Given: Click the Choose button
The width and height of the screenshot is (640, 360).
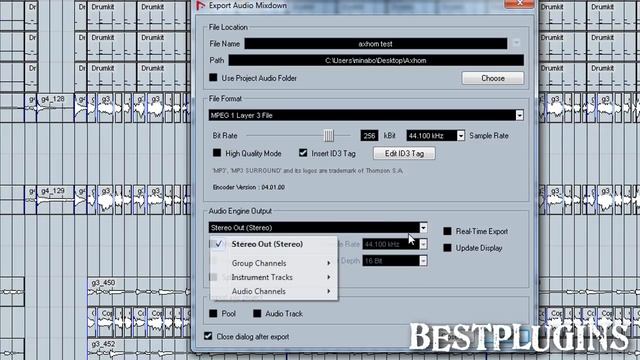Looking at the screenshot, I should (x=493, y=78).
